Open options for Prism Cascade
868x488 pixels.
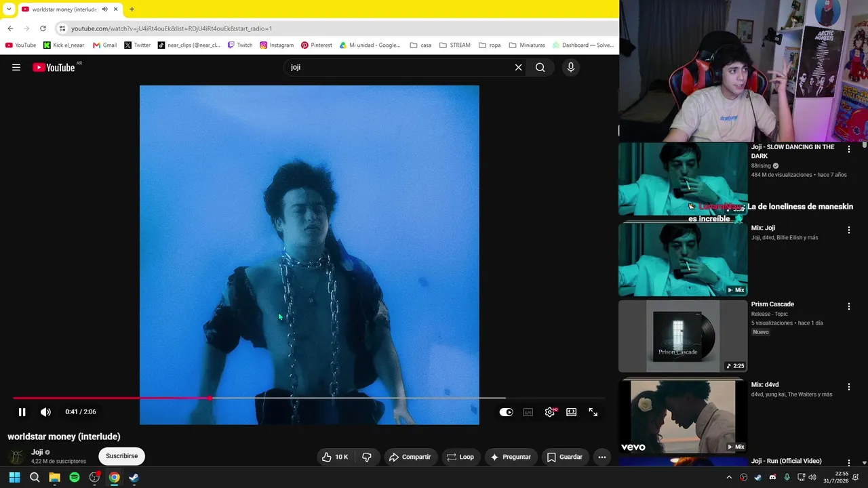(848, 306)
